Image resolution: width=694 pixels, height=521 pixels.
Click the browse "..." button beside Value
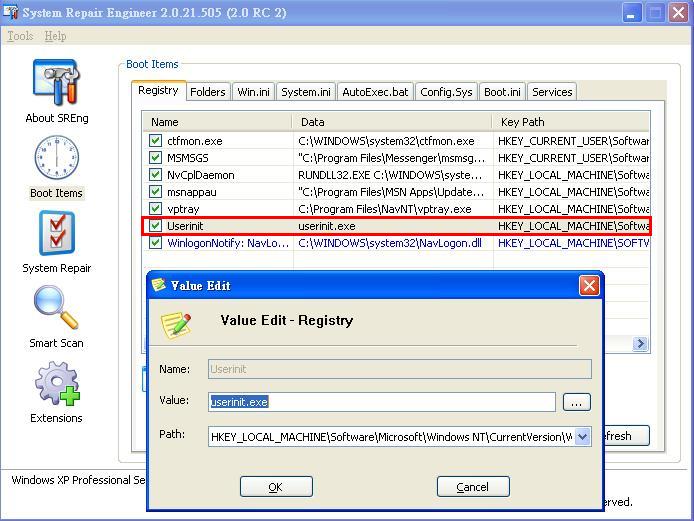577,402
